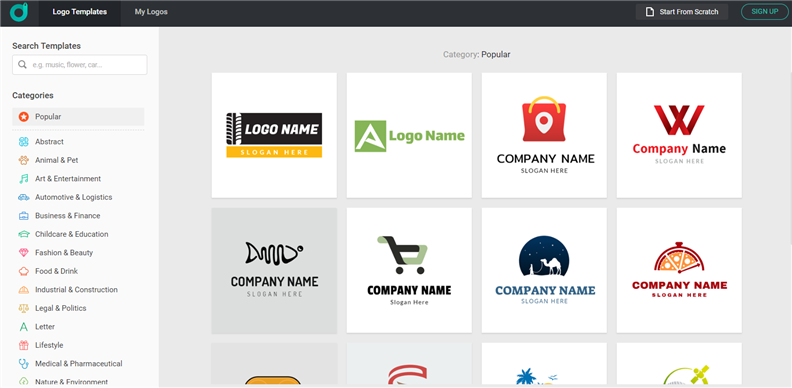792x388 pixels.
Task: Open the Logo Templates tab
Action: point(80,12)
